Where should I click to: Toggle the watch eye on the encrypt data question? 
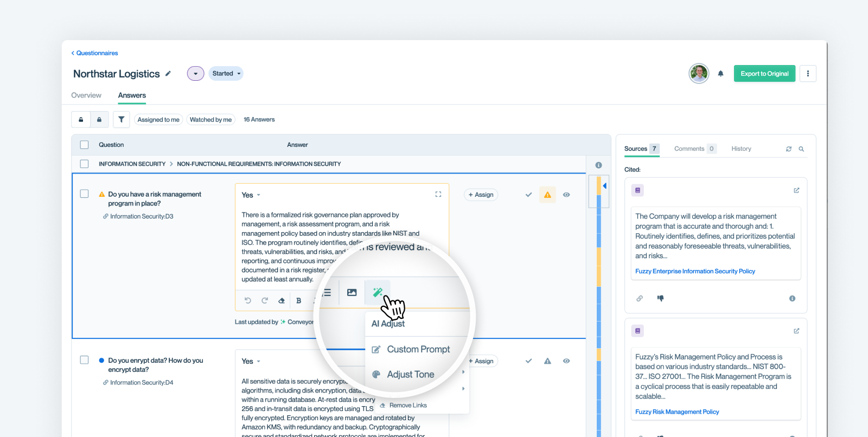566,361
